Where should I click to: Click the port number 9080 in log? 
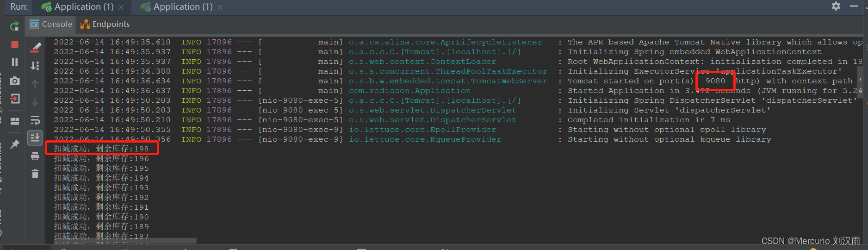715,81
